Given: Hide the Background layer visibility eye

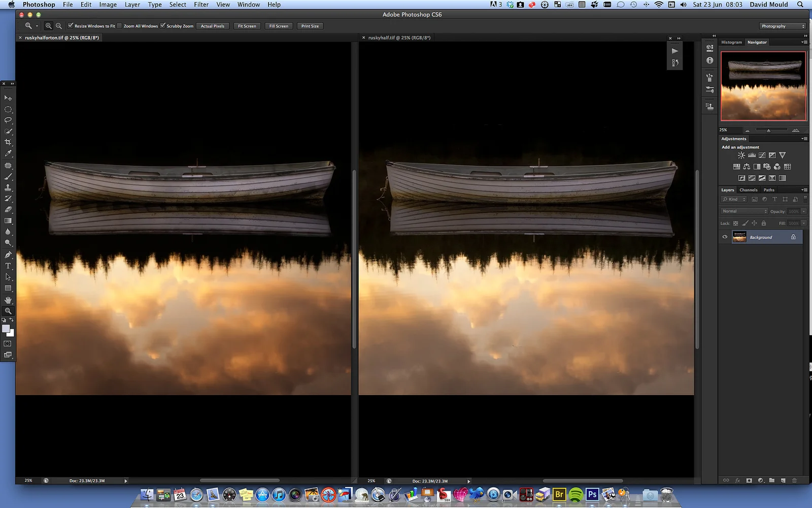Looking at the screenshot, I should tap(725, 237).
